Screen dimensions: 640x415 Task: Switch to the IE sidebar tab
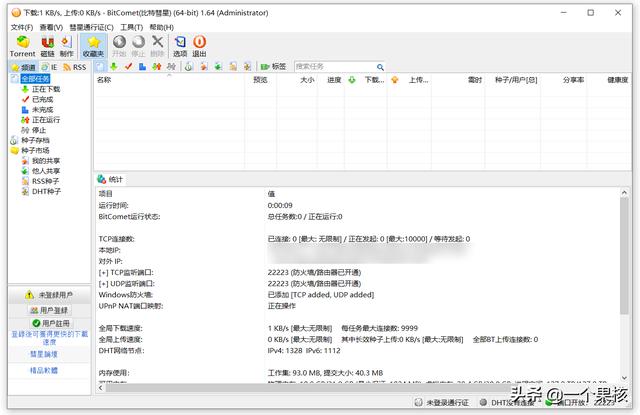click(49, 67)
